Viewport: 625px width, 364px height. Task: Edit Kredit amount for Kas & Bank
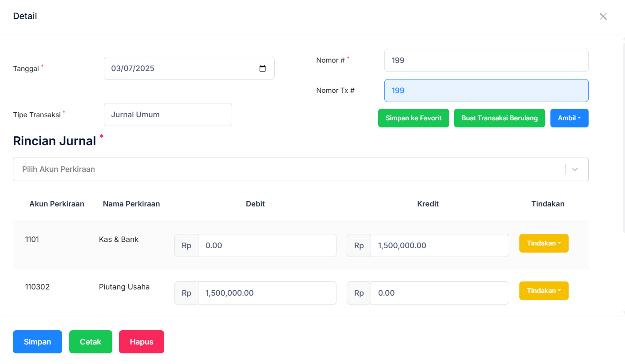(439, 245)
